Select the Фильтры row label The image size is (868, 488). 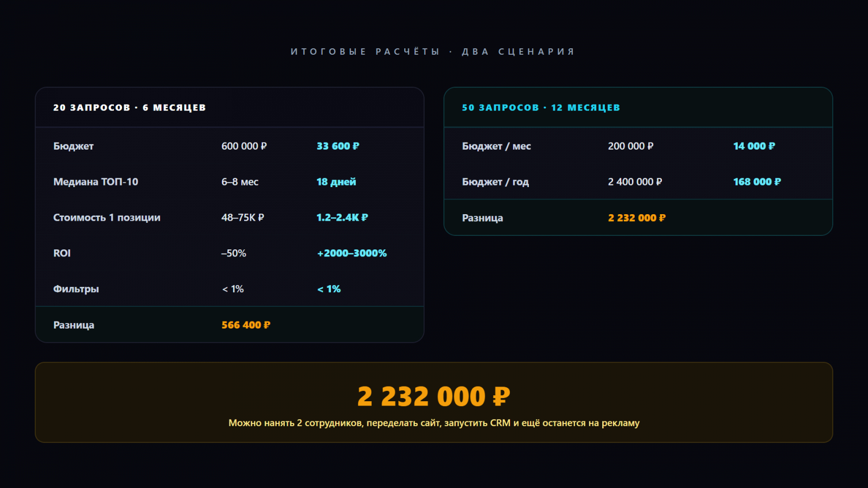point(76,289)
